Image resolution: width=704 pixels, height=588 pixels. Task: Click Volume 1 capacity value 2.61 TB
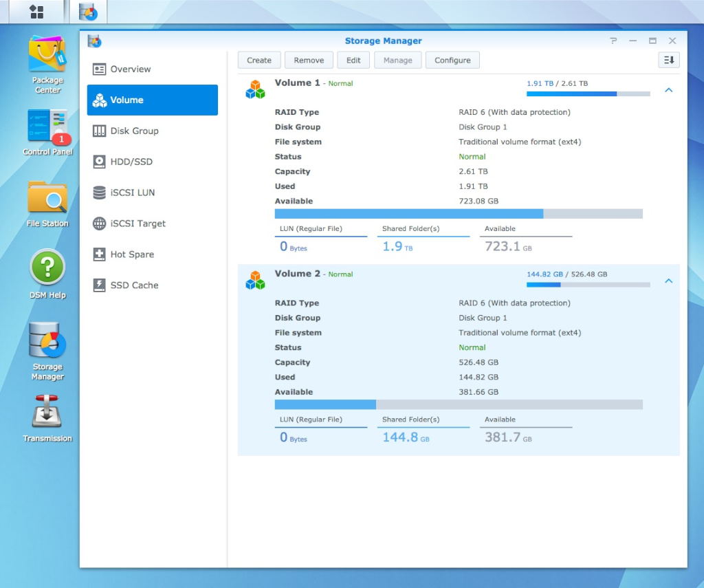473,172
